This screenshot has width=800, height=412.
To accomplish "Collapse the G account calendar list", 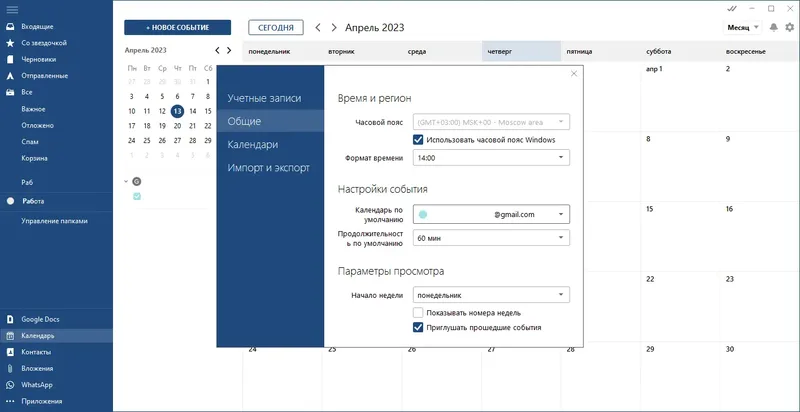I will coord(127,181).
